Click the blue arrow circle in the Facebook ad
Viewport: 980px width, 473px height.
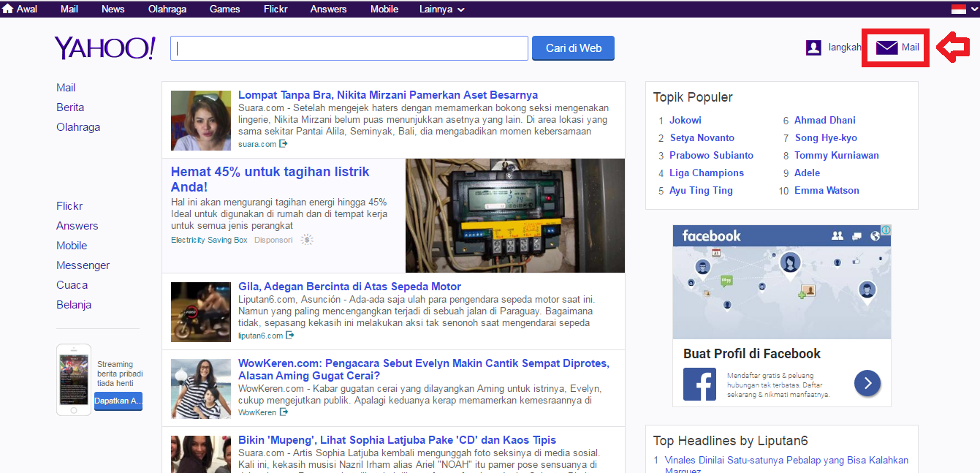867,383
